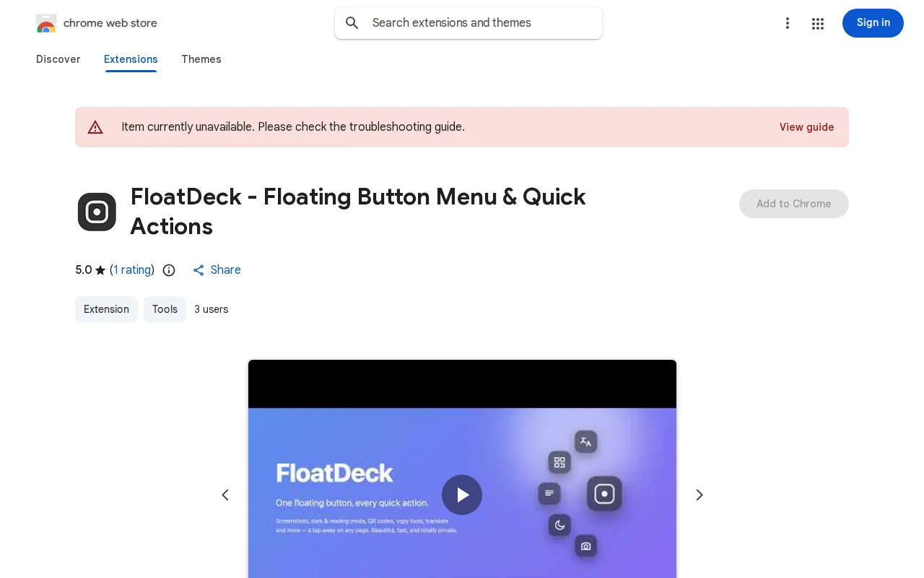
Task: Click the camera screenshot icon in preview
Action: tap(585, 546)
